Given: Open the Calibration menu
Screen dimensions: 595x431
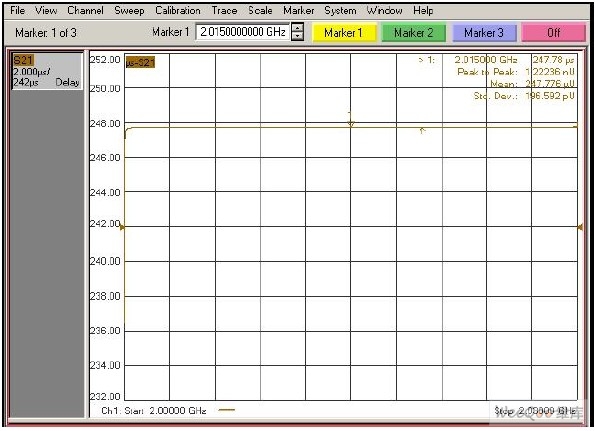Looking at the screenshot, I should pos(178,10).
